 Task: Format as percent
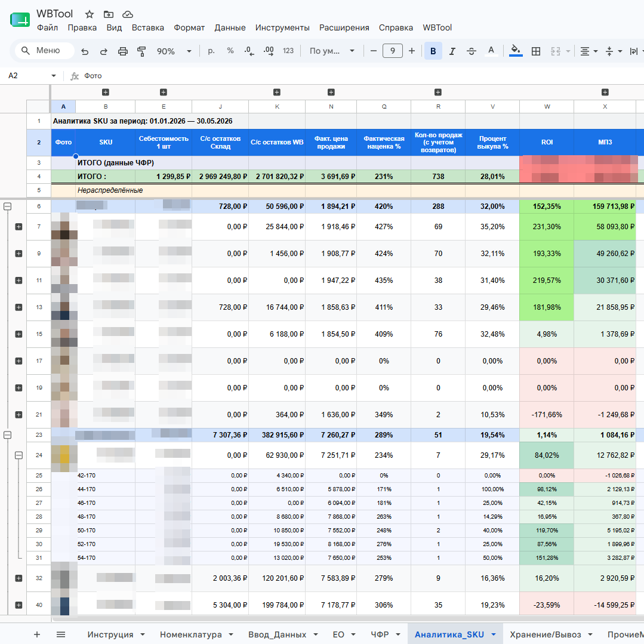coord(230,51)
